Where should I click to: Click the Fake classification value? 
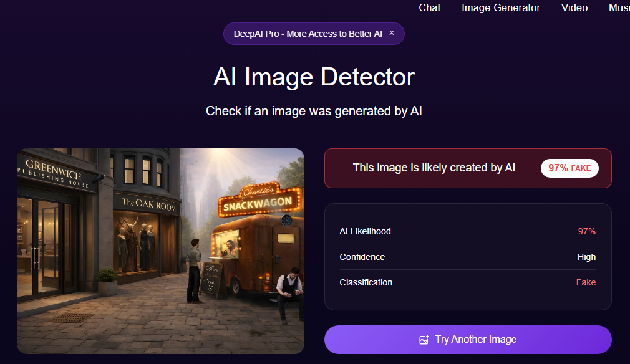tap(586, 282)
